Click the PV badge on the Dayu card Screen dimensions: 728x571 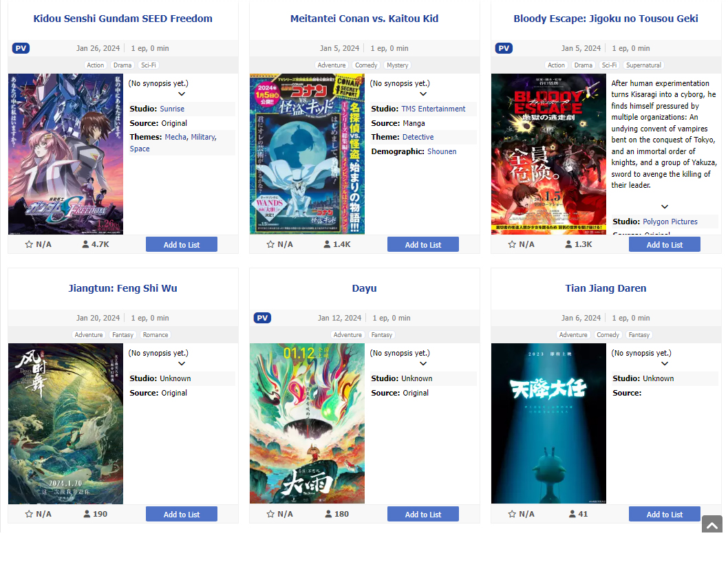[262, 318]
